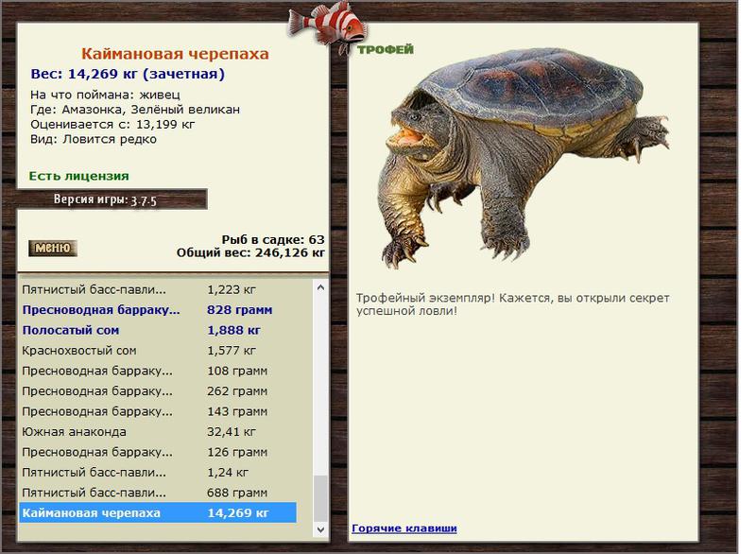This screenshot has height=554, width=756.
Task: Open the Горячие клавиши link
Action: [404, 528]
